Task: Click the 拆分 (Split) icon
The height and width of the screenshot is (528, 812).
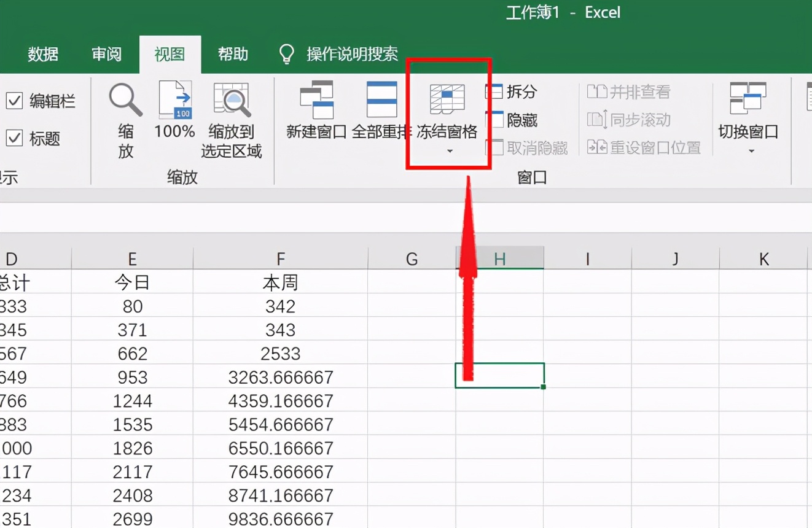Action: pos(514,91)
